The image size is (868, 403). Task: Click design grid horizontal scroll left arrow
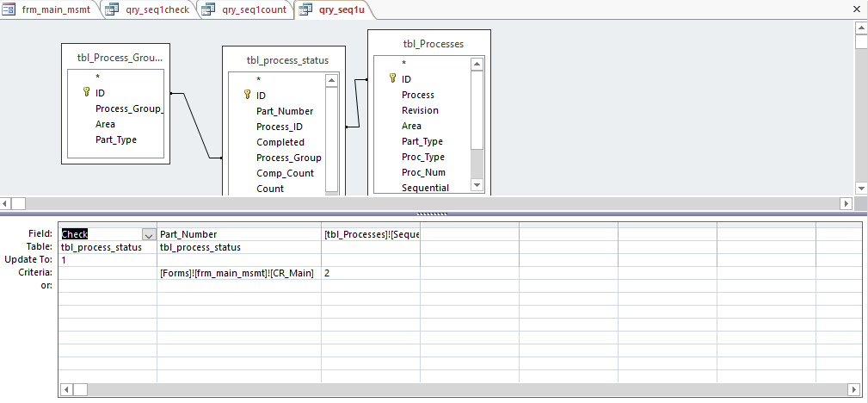coord(66,389)
